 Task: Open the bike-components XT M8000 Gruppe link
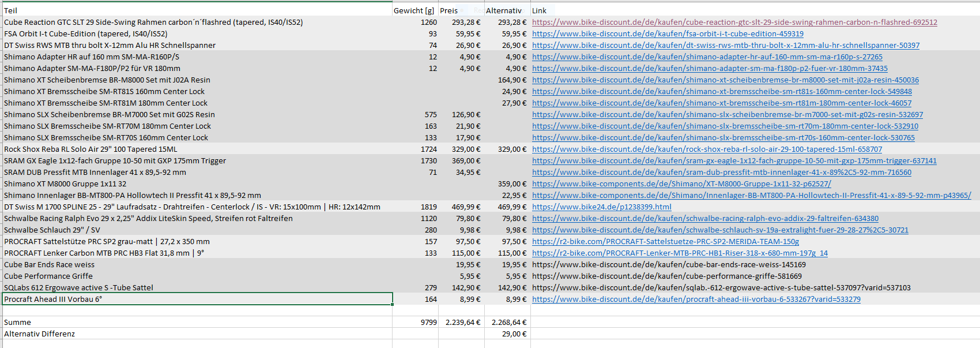pyautogui.click(x=681, y=184)
